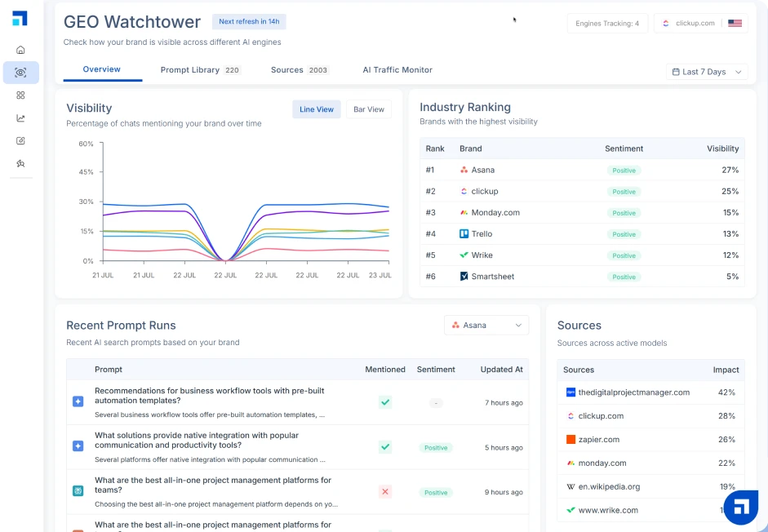Screen dimensions: 768x532
Task: Open the native integration prompt row
Action: pos(297,447)
